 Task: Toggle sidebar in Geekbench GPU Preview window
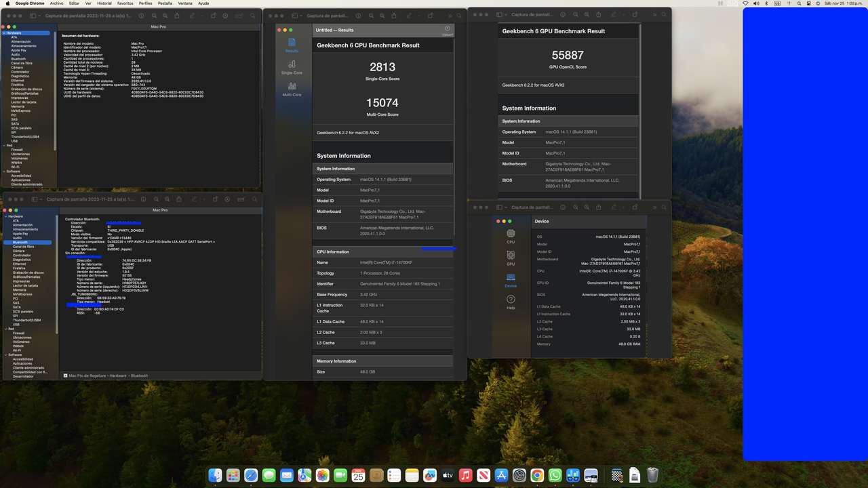coord(499,15)
